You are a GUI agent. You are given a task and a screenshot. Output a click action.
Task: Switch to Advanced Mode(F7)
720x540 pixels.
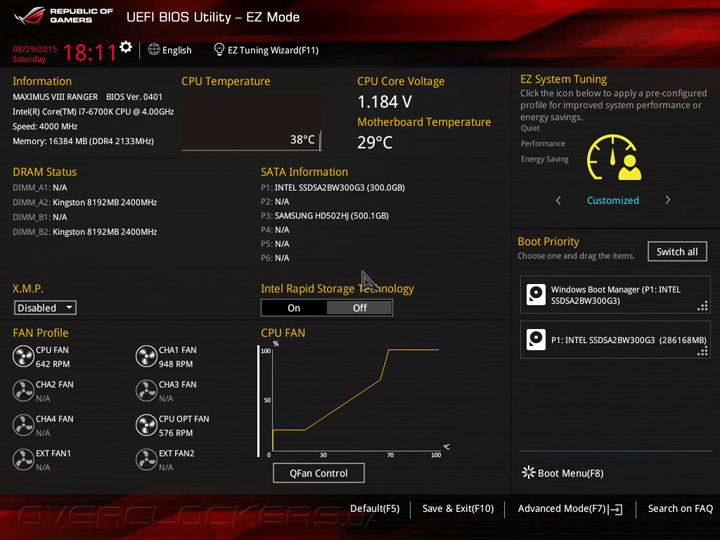[570, 509]
